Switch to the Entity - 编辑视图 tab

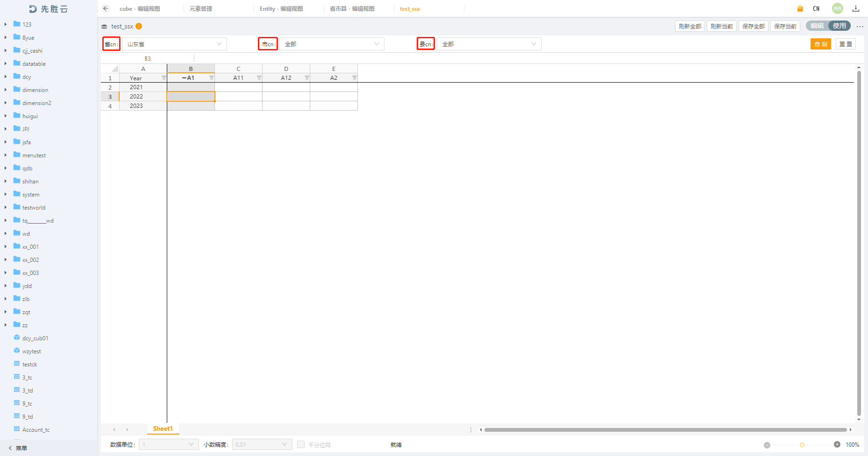click(281, 8)
